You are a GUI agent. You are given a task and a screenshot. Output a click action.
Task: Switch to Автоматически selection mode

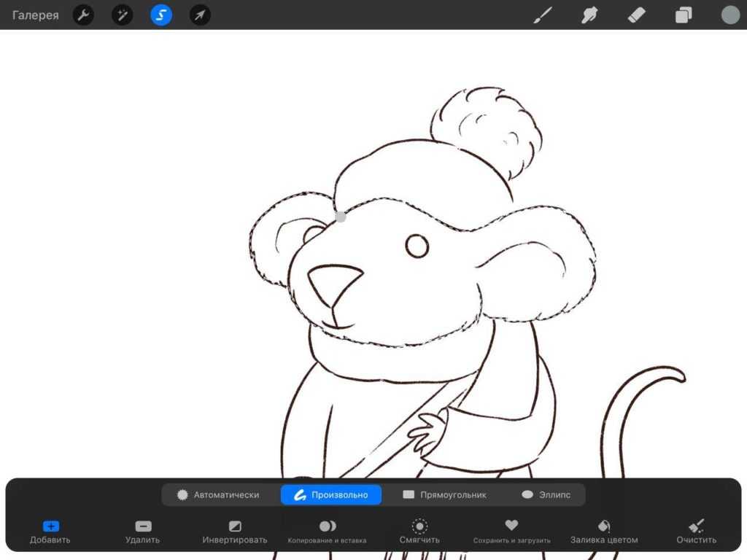point(218,494)
